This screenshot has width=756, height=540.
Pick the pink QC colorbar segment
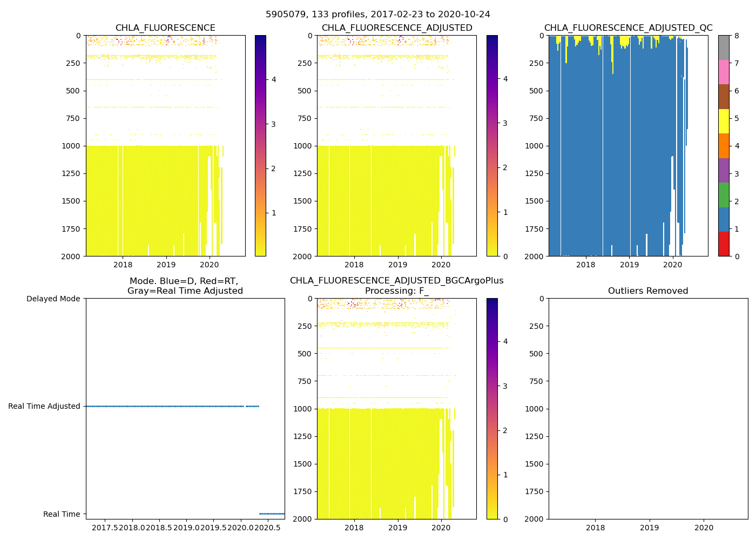click(x=724, y=72)
